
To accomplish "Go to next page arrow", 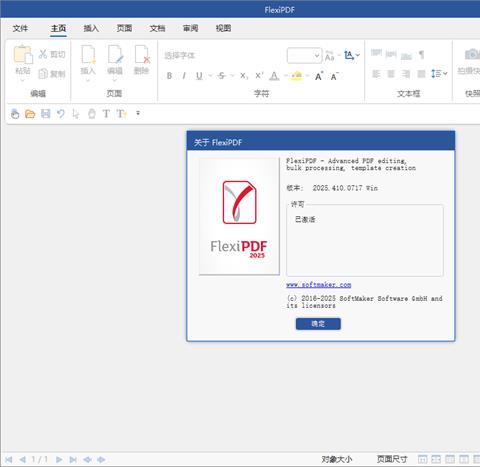I will pos(59,460).
